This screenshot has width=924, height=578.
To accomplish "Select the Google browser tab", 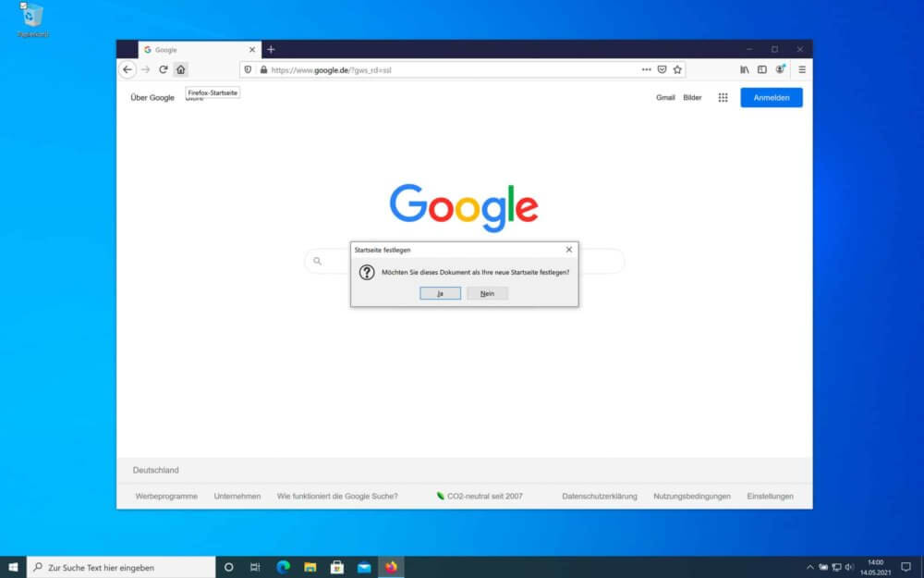I will coord(200,50).
